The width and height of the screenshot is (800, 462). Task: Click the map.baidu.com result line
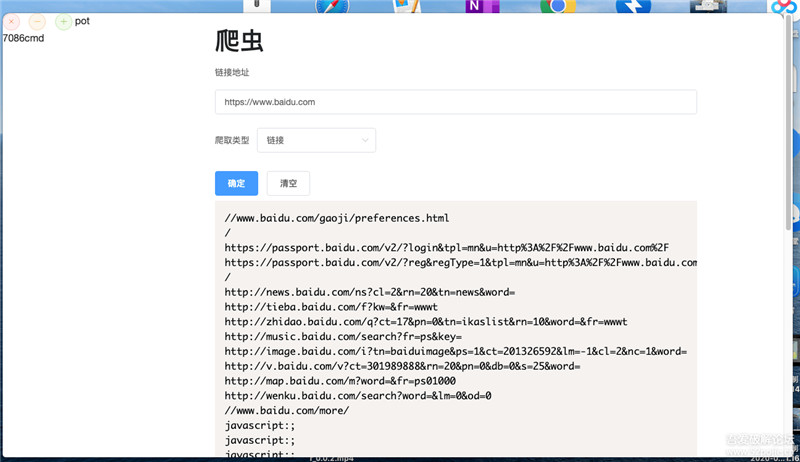coord(340,381)
